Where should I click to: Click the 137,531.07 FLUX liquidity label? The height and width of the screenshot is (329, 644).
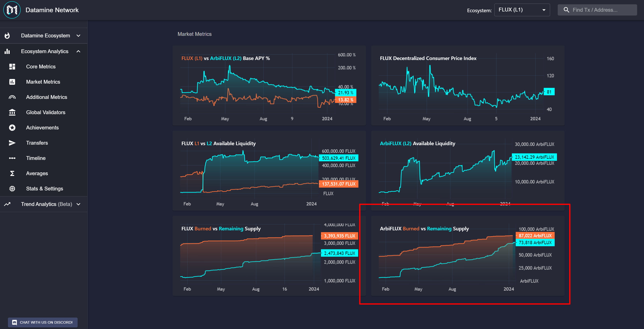pos(339,184)
